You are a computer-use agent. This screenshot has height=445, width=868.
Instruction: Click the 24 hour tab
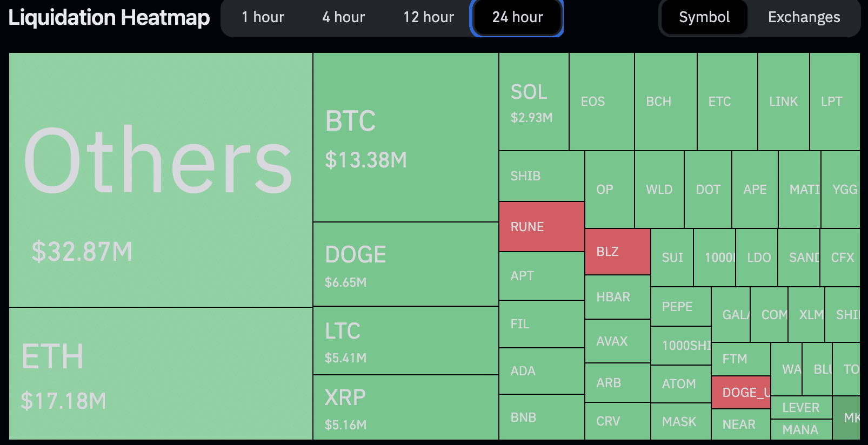point(517,17)
